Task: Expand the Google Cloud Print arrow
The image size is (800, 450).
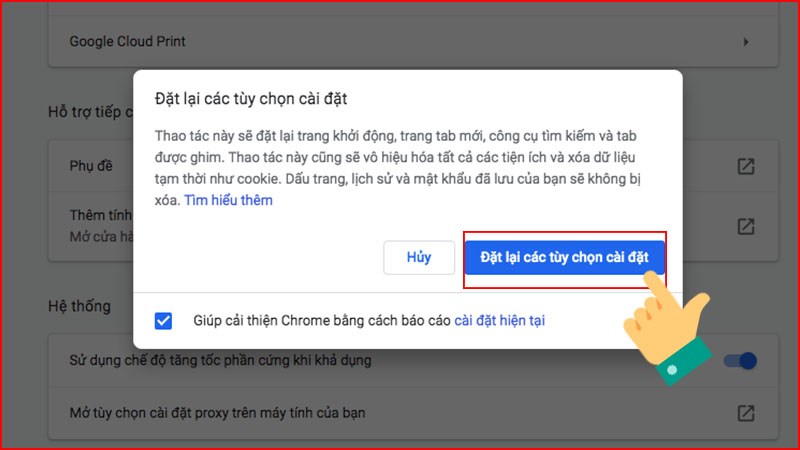Action: click(745, 42)
